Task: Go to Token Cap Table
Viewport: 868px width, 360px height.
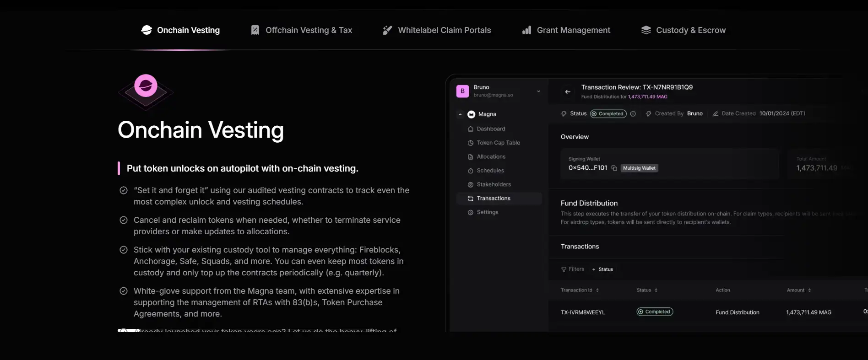Action: click(498, 143)
